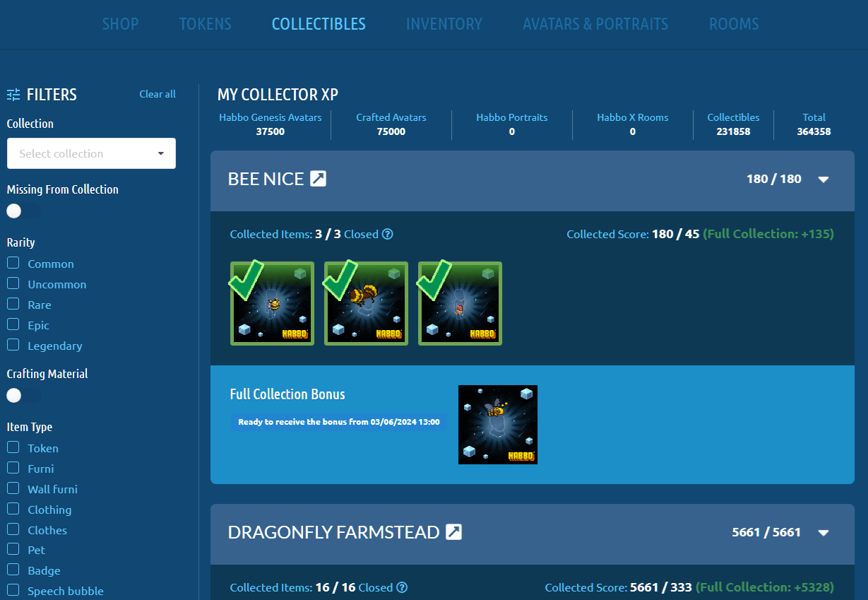Image resolution: width=868 pixels, height=600 pixels.
Task: Select the large bumblebee collectible thumbnail
Action: 366,304
